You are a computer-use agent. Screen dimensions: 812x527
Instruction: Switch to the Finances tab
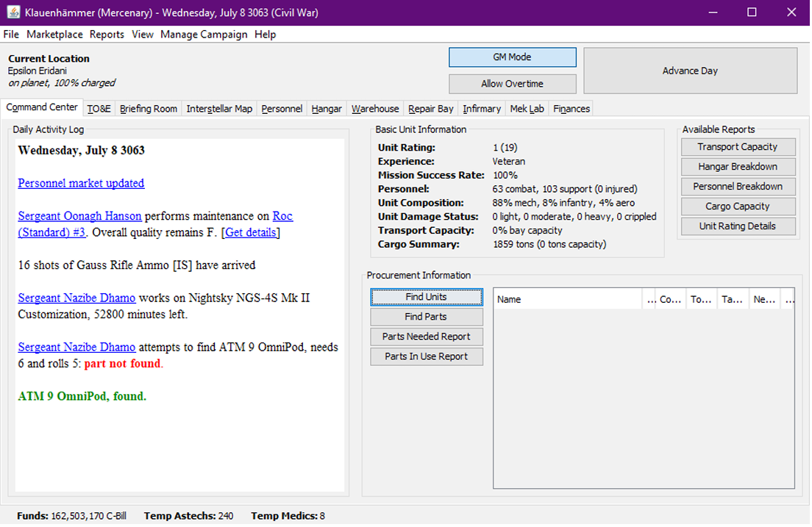click(571, 109)
